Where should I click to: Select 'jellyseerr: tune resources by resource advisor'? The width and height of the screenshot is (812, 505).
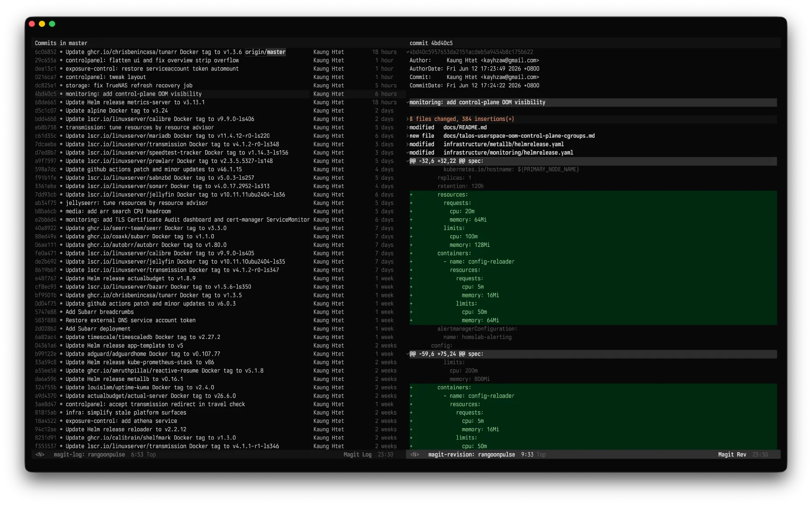(x=136, y=203)
